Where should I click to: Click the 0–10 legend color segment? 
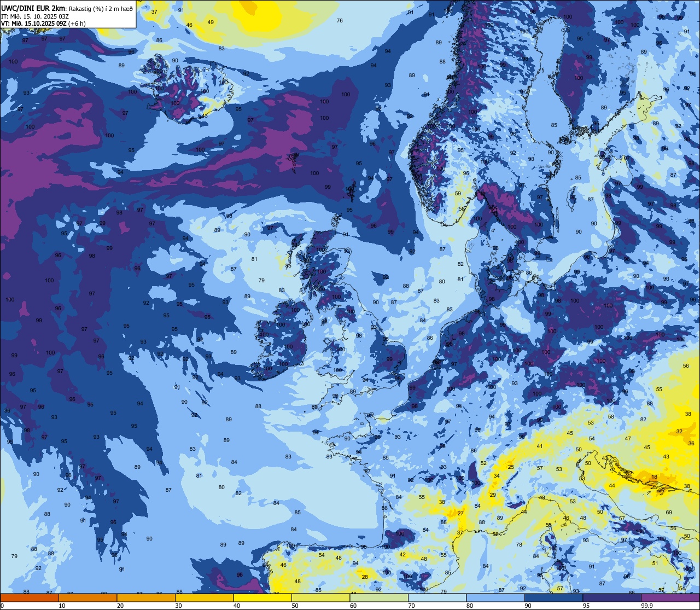[x=30, y=597]
